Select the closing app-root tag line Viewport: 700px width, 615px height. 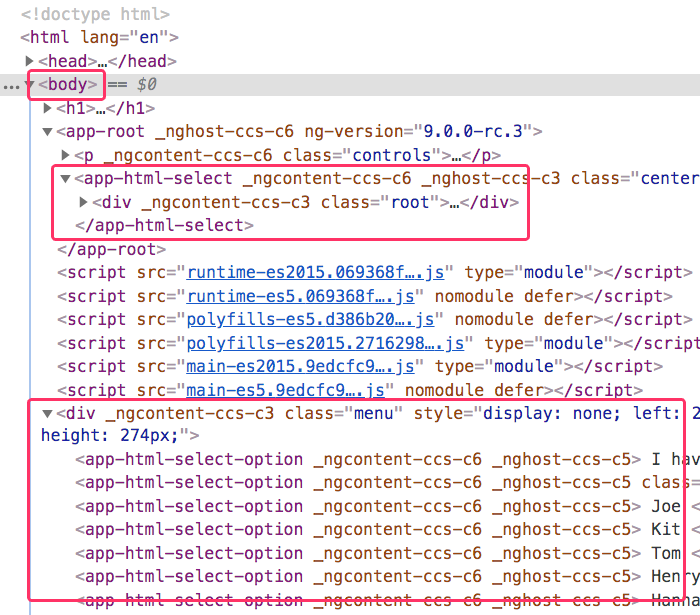(112, 249)
